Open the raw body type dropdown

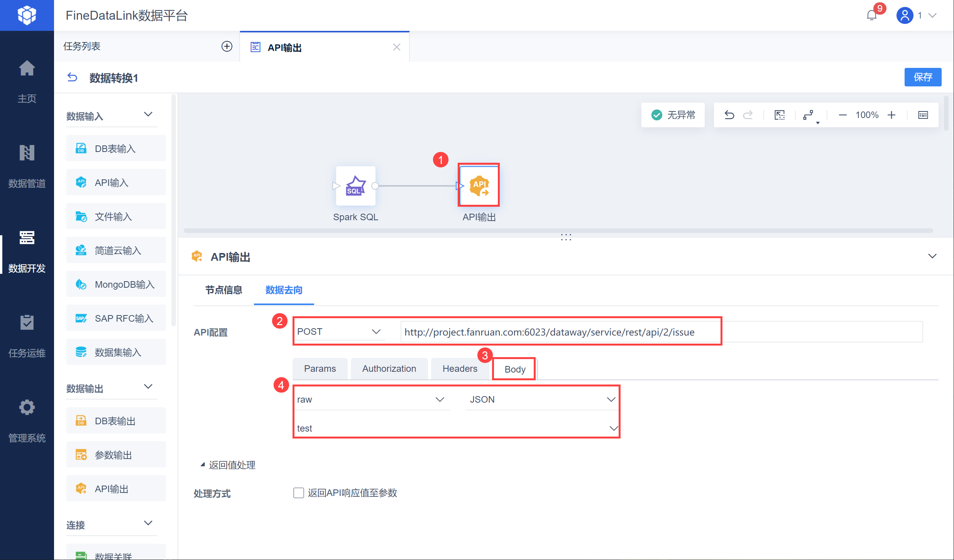[372, 400]
